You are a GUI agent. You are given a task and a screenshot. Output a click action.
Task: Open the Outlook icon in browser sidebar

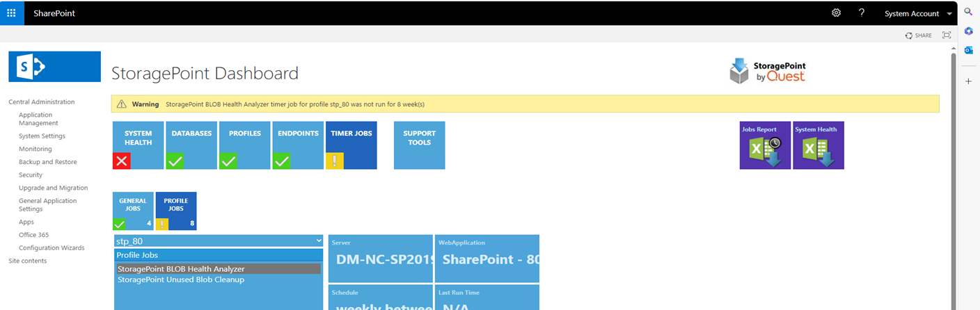point(968,50)
